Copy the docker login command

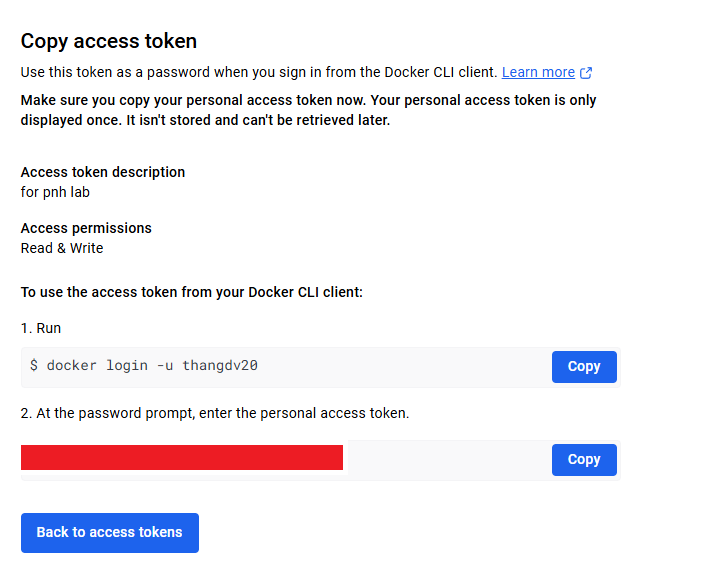tap(584, 367)
